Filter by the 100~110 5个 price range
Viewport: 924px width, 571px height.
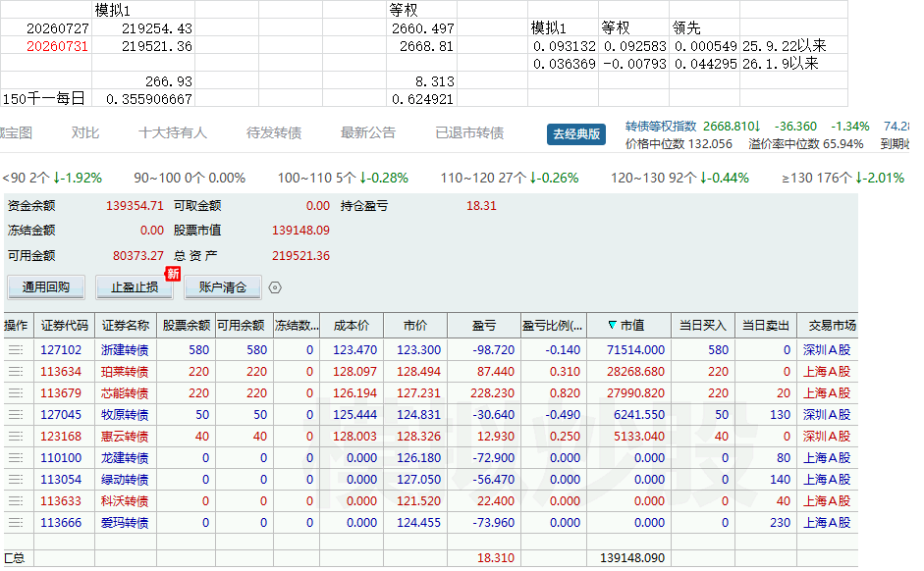(x=343, y=178)
